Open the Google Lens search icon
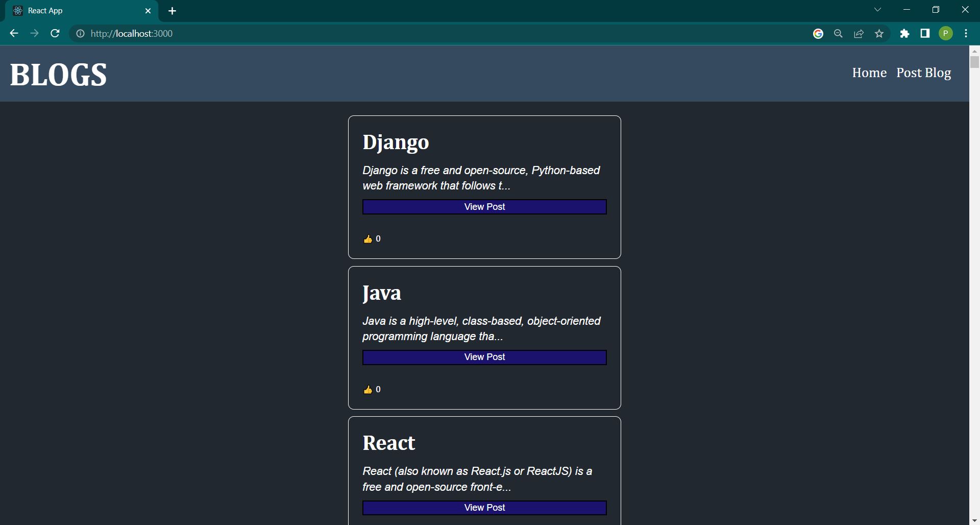 (x=838, y=33)
